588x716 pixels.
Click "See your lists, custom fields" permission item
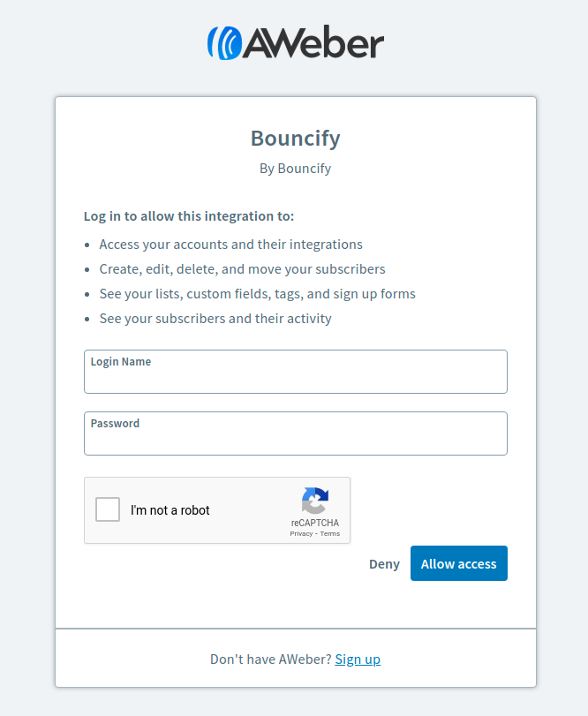(x=258, y=294)
